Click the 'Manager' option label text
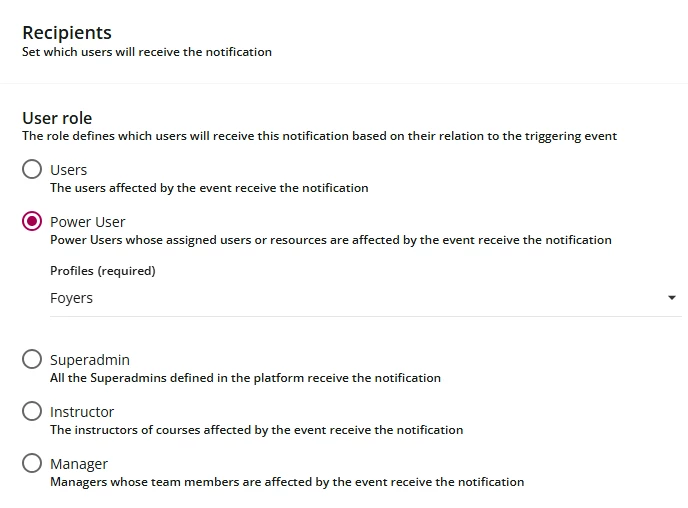 (79, 464)
